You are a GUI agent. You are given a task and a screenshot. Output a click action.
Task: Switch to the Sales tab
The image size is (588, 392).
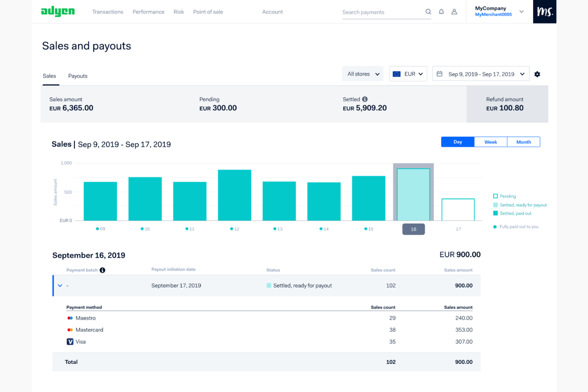pyautogui.click(x=49, y=76)
